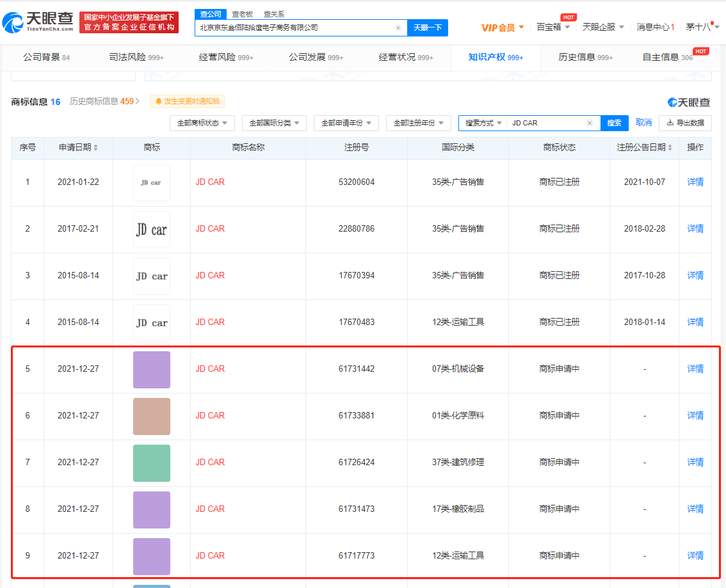Switch to 经营风险 tab
The image size is (726, 588).
point(226,58)
